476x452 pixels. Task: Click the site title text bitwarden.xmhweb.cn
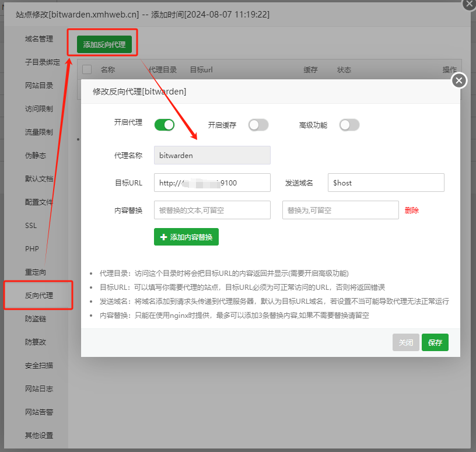93,14
